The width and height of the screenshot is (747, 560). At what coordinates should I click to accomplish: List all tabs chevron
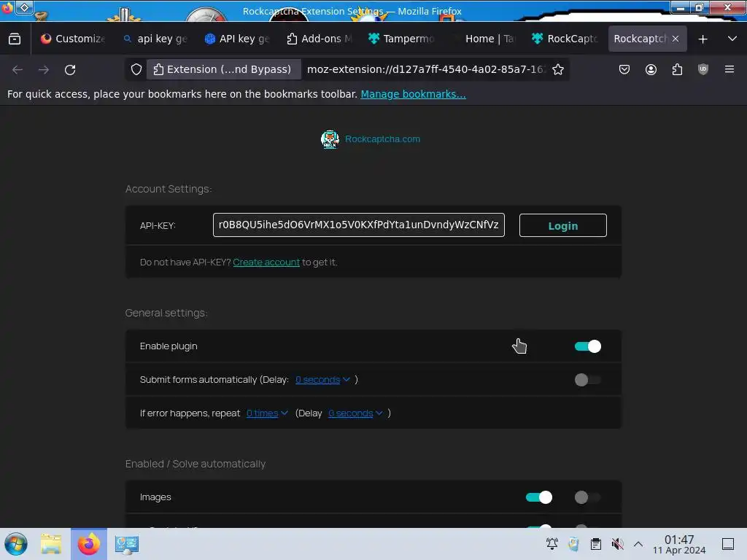[x=732, y=39]
